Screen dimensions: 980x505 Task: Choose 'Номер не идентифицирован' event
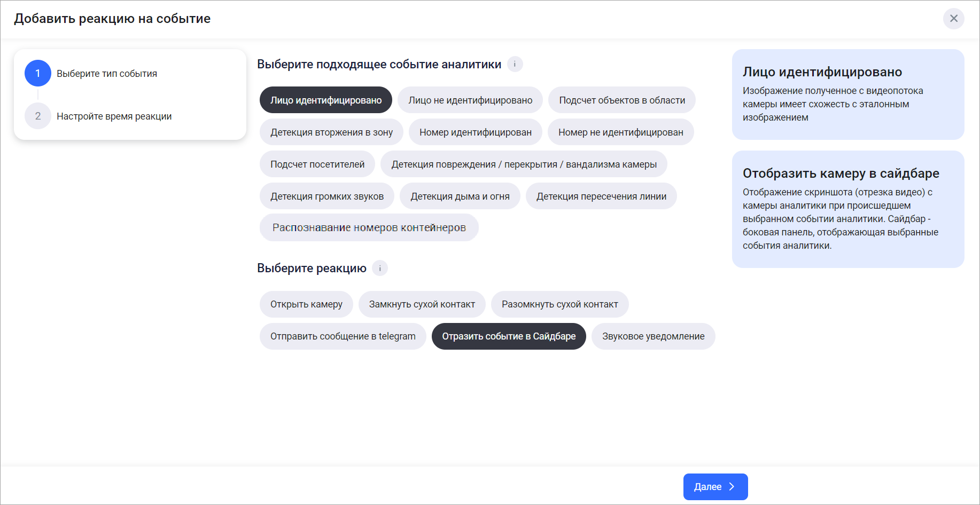click(620, 132)
